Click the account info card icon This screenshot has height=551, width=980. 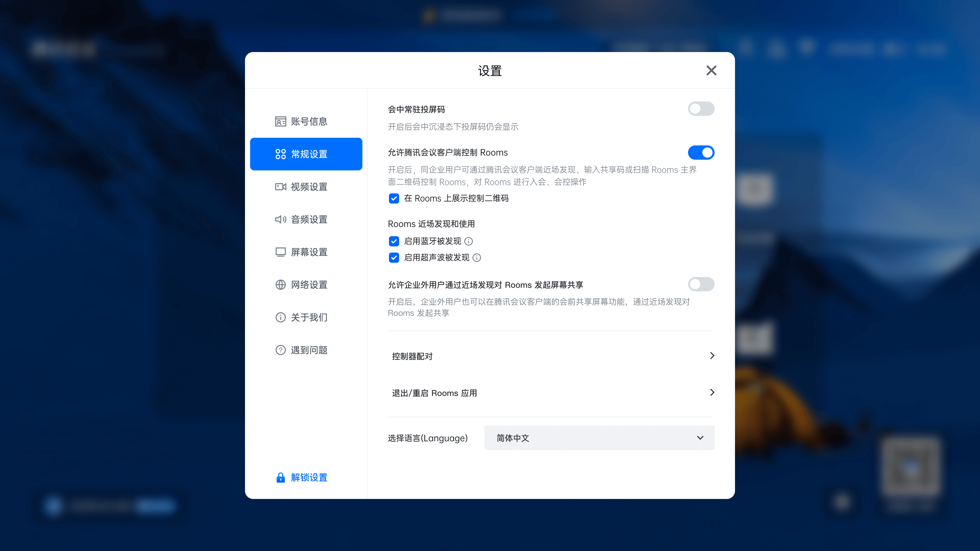click(280, 121)
